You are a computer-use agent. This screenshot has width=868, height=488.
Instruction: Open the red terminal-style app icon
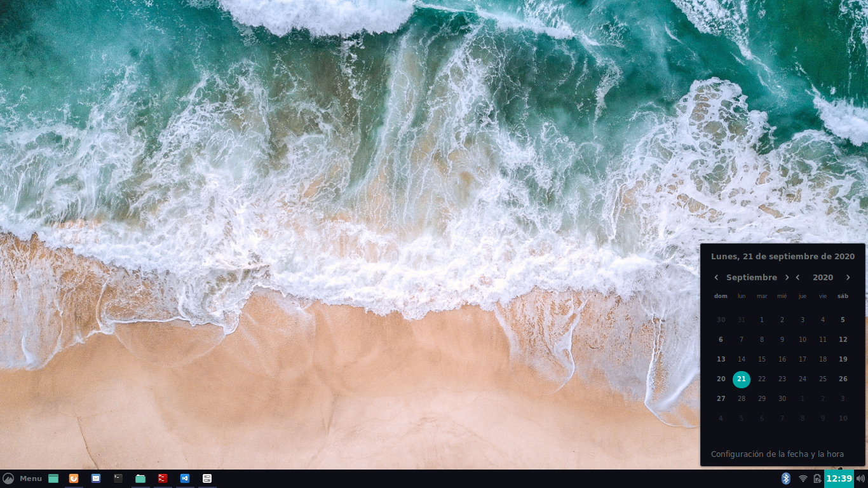(163, 478)
